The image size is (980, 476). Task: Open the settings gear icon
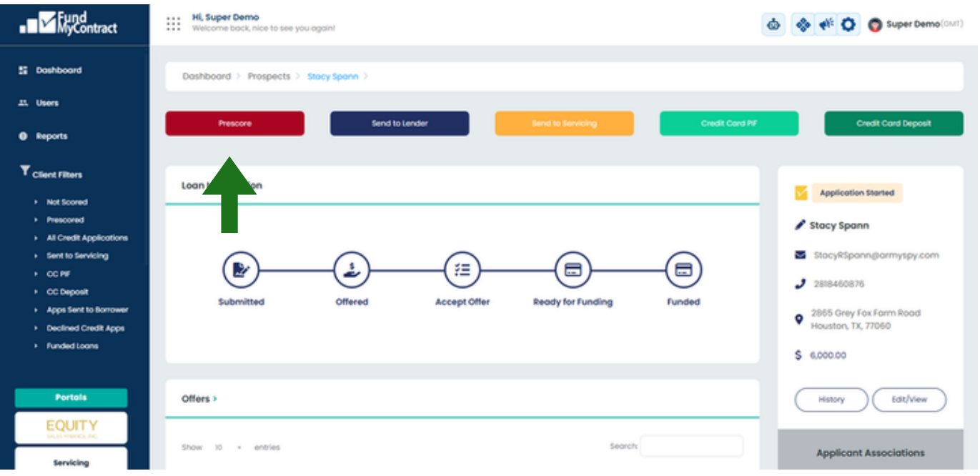tap(848, 24)
